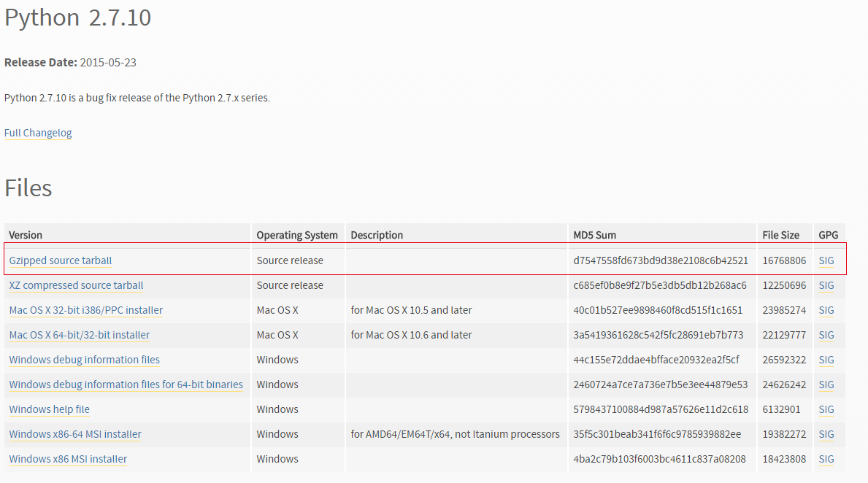
Task: Open SIG link for Windows x86-64 MSI installer
Action: coord(826,434)
